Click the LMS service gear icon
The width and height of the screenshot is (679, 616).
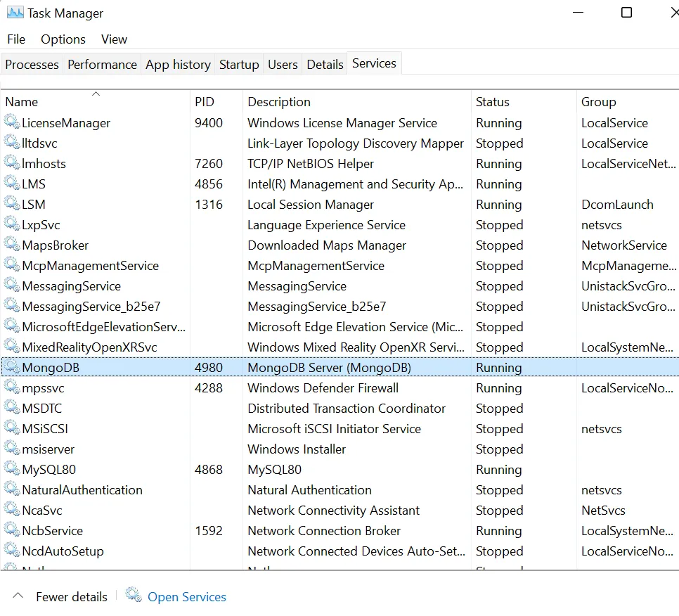click(12, 184)
